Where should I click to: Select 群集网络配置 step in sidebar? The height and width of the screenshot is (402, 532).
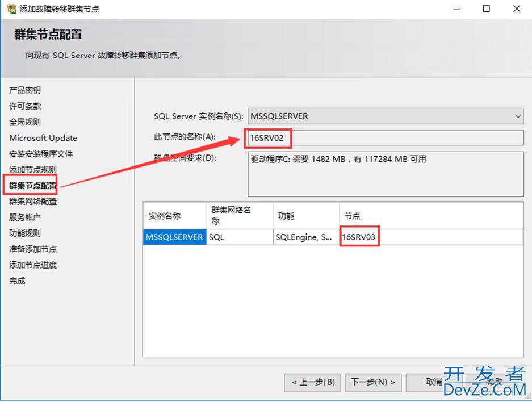[x=33, y=201]
